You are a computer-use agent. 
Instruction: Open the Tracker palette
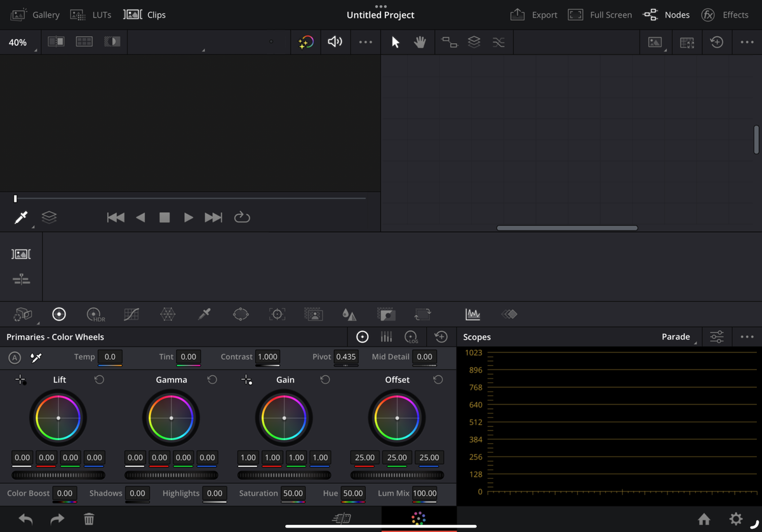pos(277,314)
